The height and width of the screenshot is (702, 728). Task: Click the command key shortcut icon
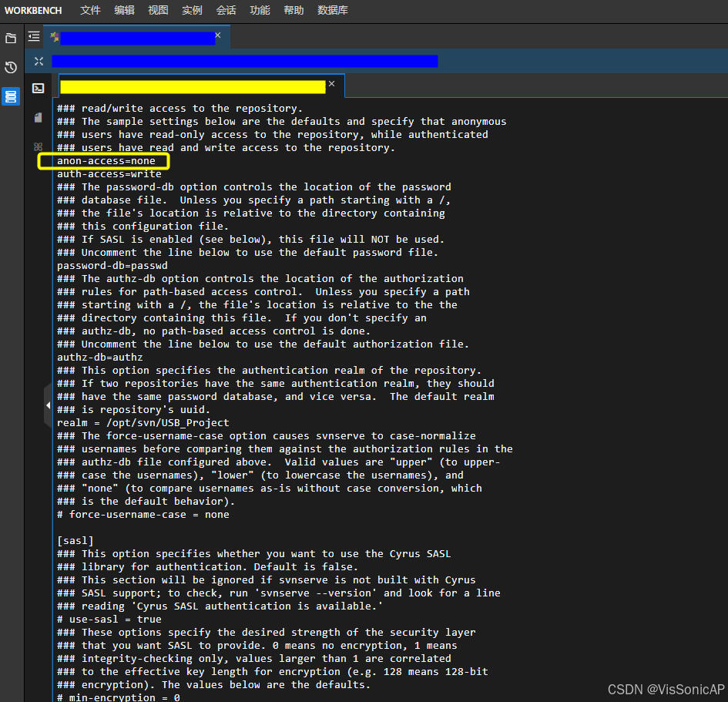coord(38,146)
